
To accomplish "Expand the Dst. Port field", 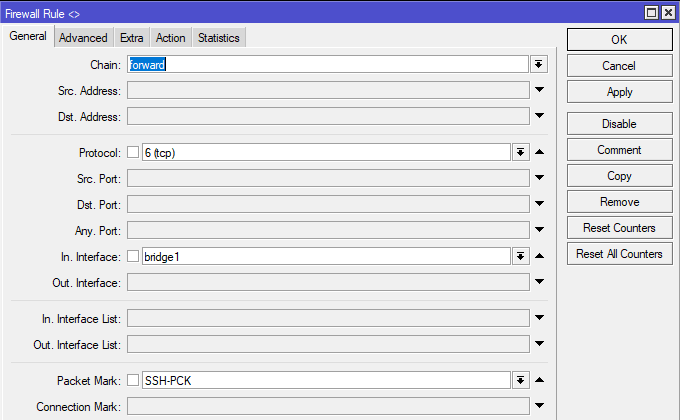I will point(539,204).
